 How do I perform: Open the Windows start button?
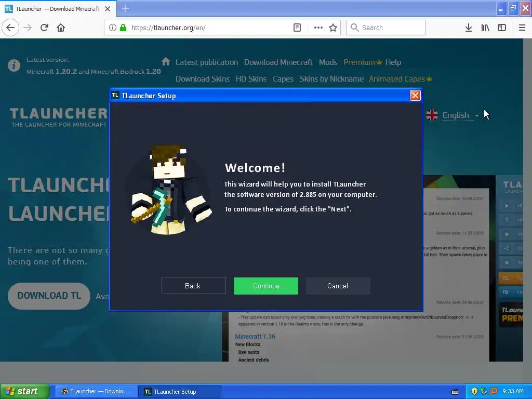(25, 391)
